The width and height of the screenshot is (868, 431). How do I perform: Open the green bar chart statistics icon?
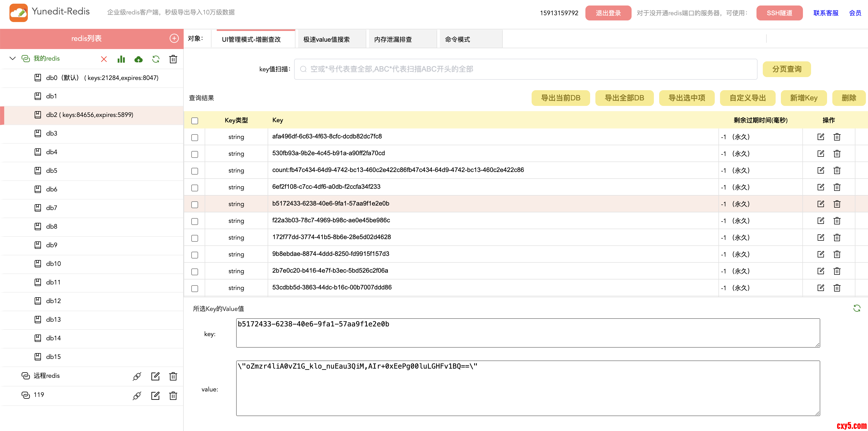tap(121, 59)
